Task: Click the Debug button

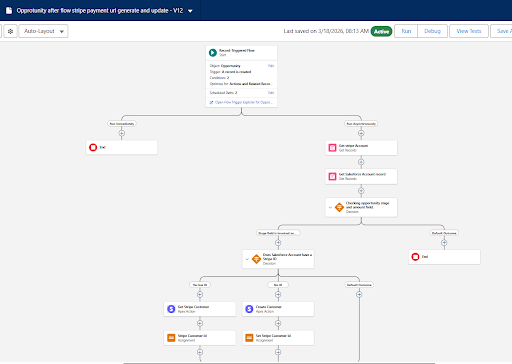Action: coord(432,31)
